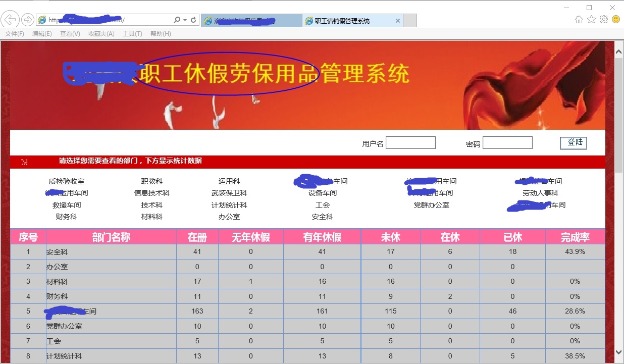Open the browser tools gear icon
Image resolution: width=624 pixels, height=364 pixels.
click(604, 20)
